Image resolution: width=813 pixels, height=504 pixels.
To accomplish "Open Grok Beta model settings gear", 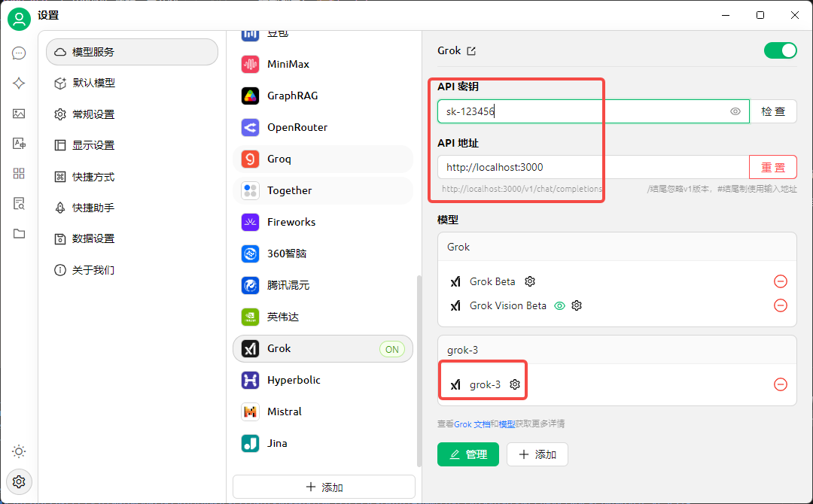I will click(530, 281).
